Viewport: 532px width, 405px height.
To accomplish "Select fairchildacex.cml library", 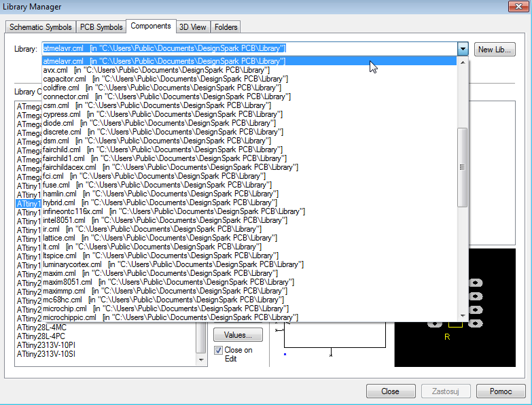I will (x=249, y=167).
